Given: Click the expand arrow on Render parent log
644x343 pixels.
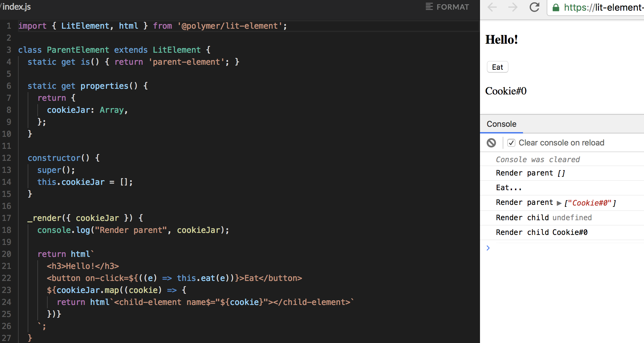Looking at the screenshot, I should [560, 203].
